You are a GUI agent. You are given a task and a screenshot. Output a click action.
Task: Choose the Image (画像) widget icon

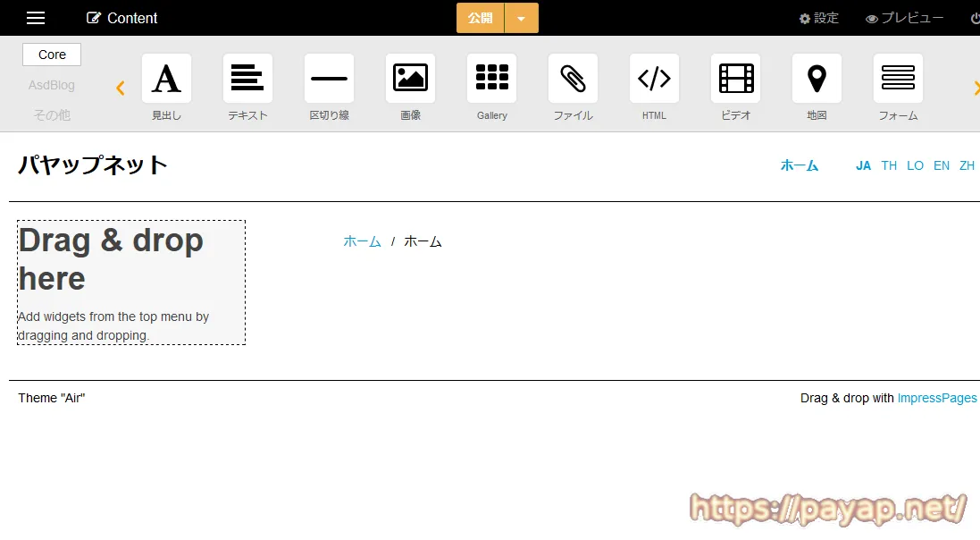coord(410,79)
